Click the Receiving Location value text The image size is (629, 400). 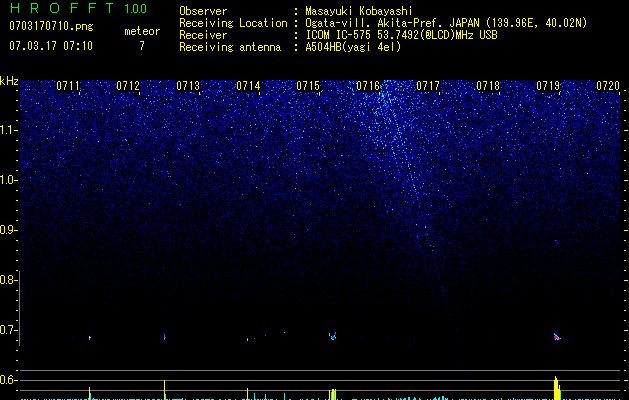coord(446,23)
